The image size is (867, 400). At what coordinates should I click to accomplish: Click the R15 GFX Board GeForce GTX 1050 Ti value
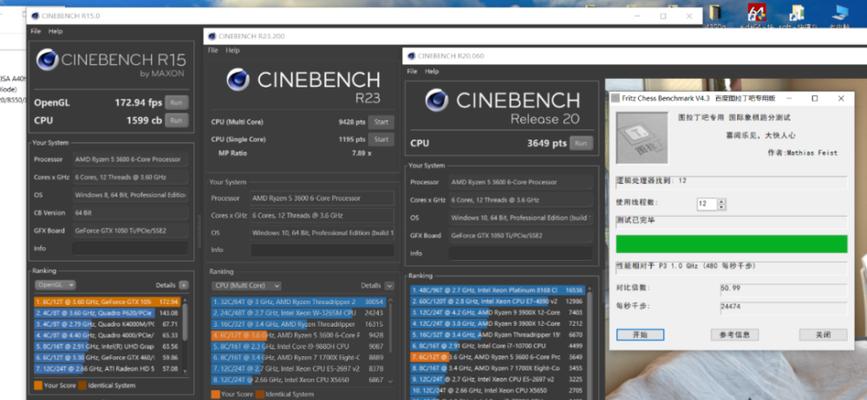pos(130,231)
